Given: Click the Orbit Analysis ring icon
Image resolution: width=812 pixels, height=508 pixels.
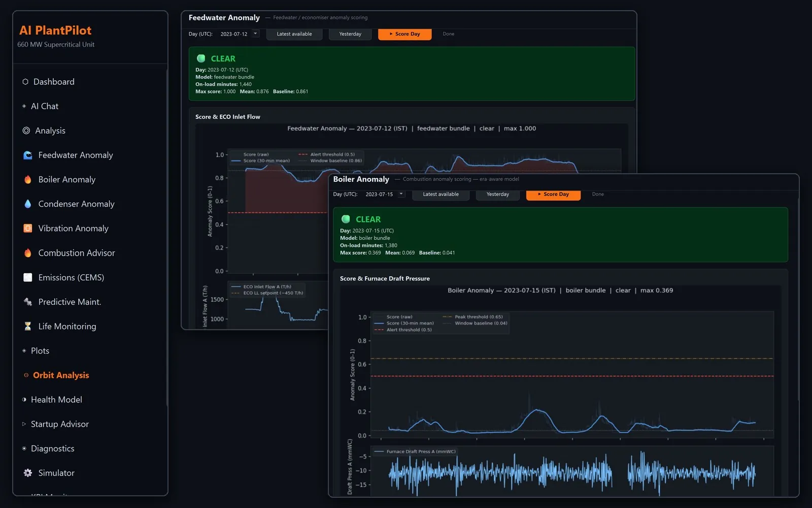Looking at the screenshot, I should (26, 375).
